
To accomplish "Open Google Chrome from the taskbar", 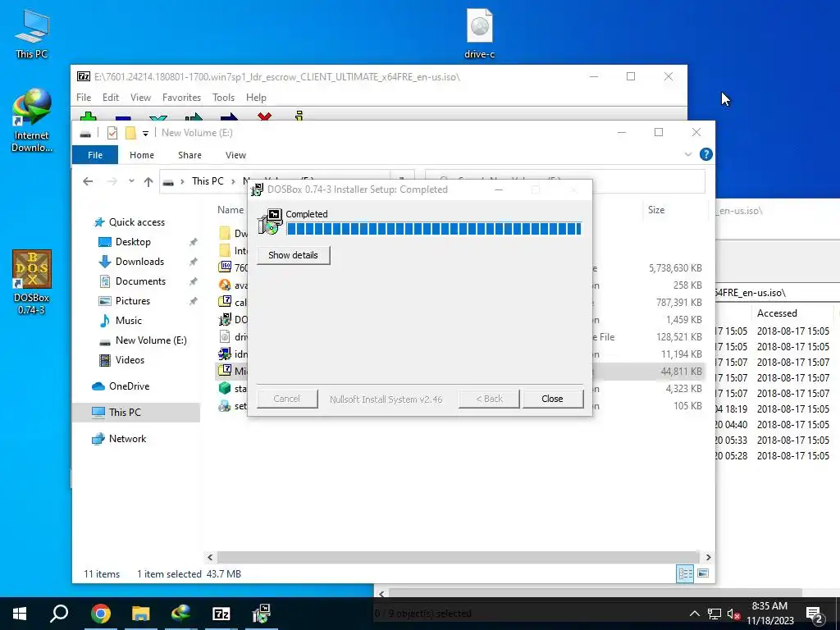I will click(100, 614).
